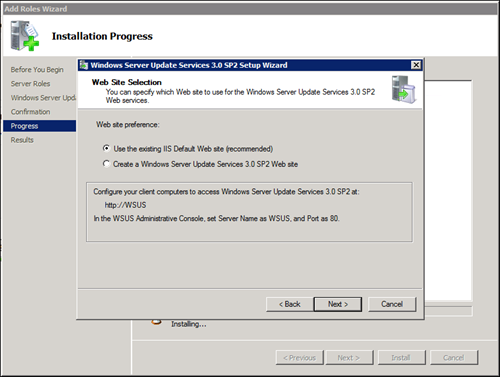Cancel the WSUS Setup Wizard
The image size is (500, 377).
point(392,304)
